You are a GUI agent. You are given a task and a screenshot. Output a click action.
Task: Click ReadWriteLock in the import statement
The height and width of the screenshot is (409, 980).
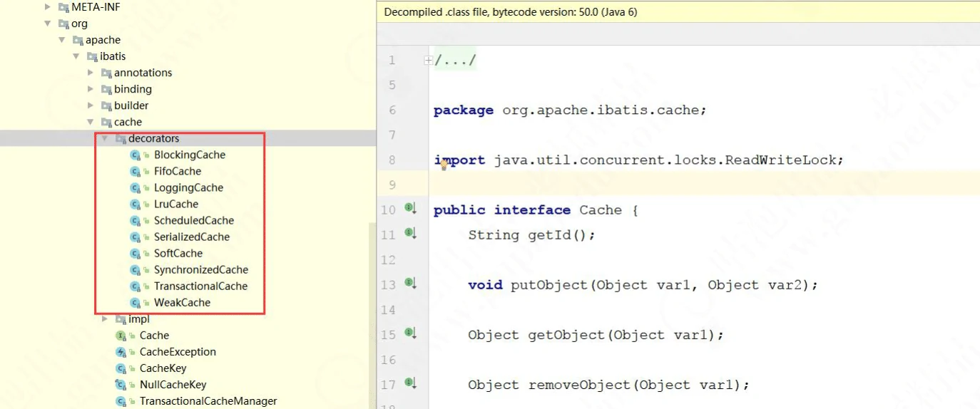click(x=783, y=160)
